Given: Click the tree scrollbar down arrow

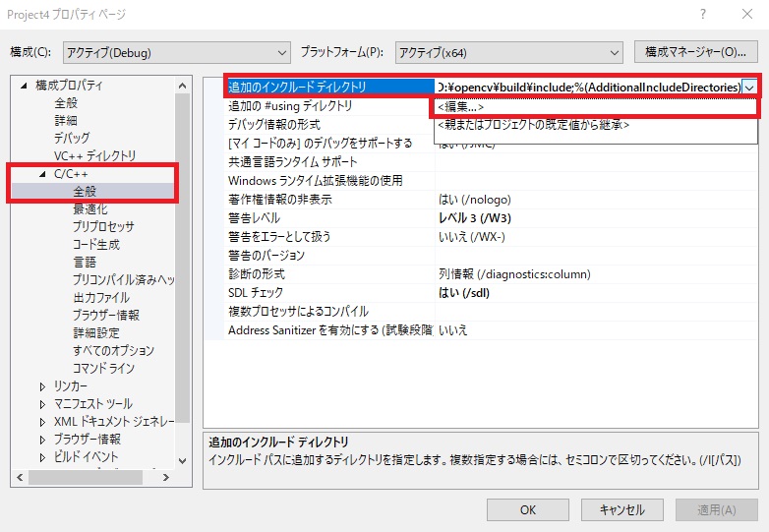Looking at the screenshot, I should click(x=183, y=461).
